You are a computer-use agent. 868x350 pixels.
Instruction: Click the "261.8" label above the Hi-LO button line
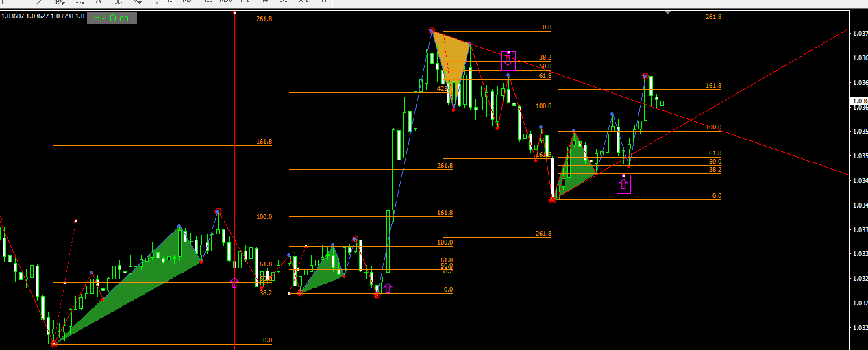264,19
